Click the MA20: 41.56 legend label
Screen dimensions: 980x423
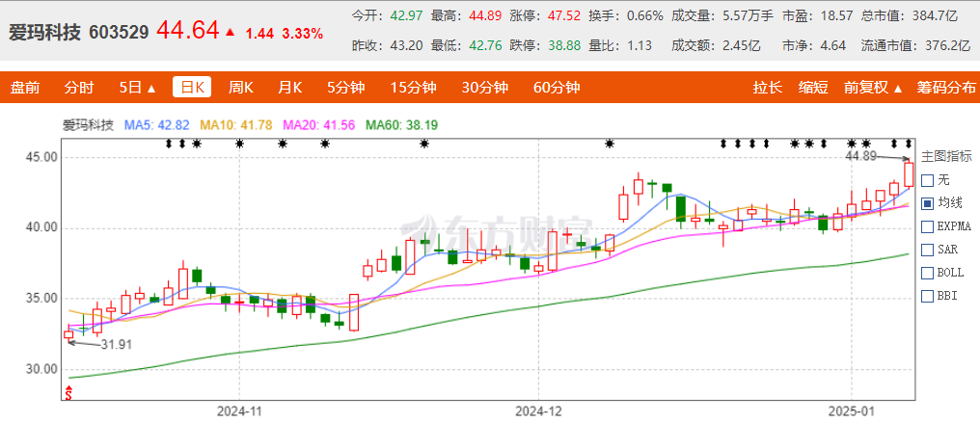point(318,124)
